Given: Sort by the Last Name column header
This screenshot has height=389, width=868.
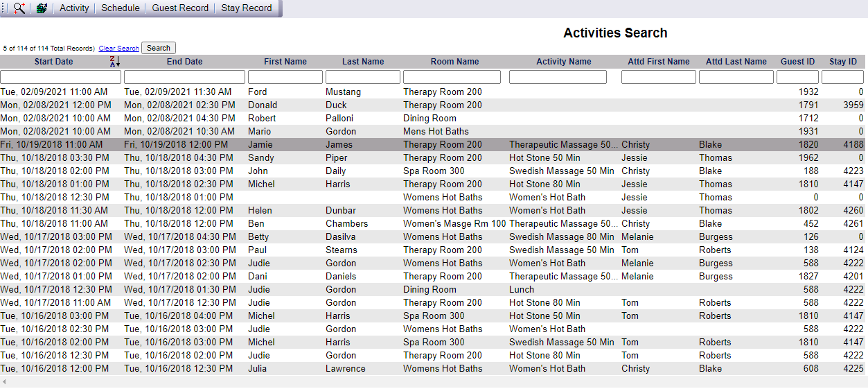Looking at the screenshot, I should pos(363,62).
